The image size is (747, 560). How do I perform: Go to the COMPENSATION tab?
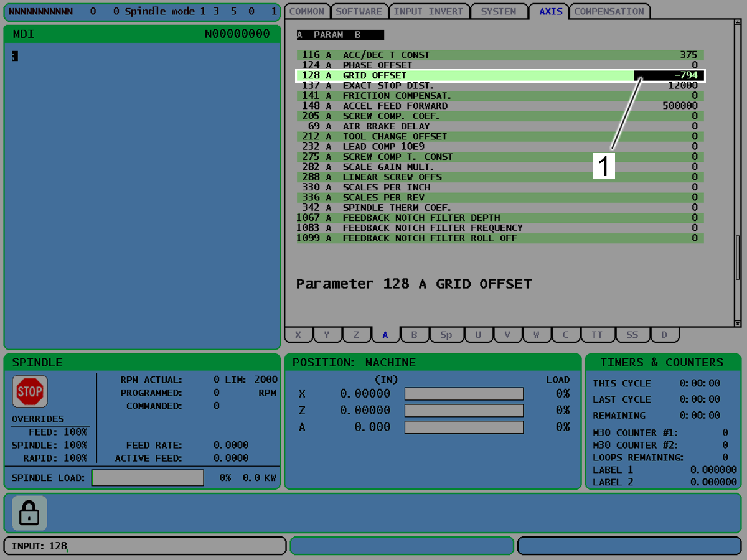point(609,11)
